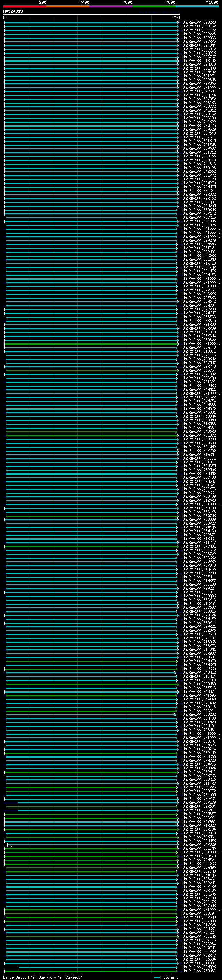This screenshot has height=980, width=222.
Task: Select the UniRef100_B0P0N2 label
Action: [199, 883]
